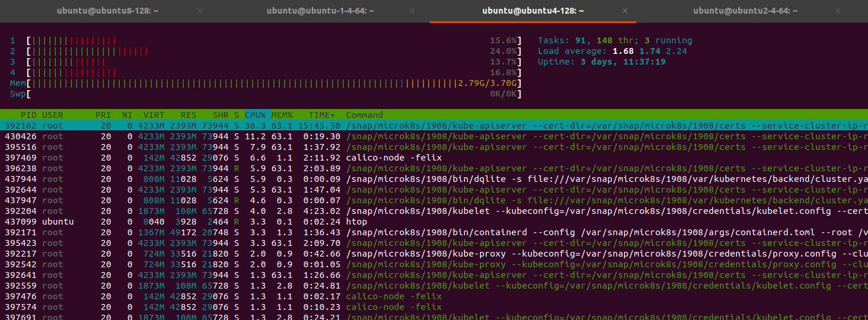Click the Tasks summary line
Screen dimensions: 868x320
pyautogui.click(x=615, y=40)
